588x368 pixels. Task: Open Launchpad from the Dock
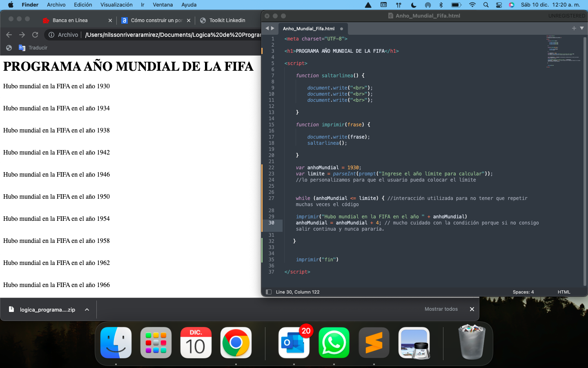(156, 343)
